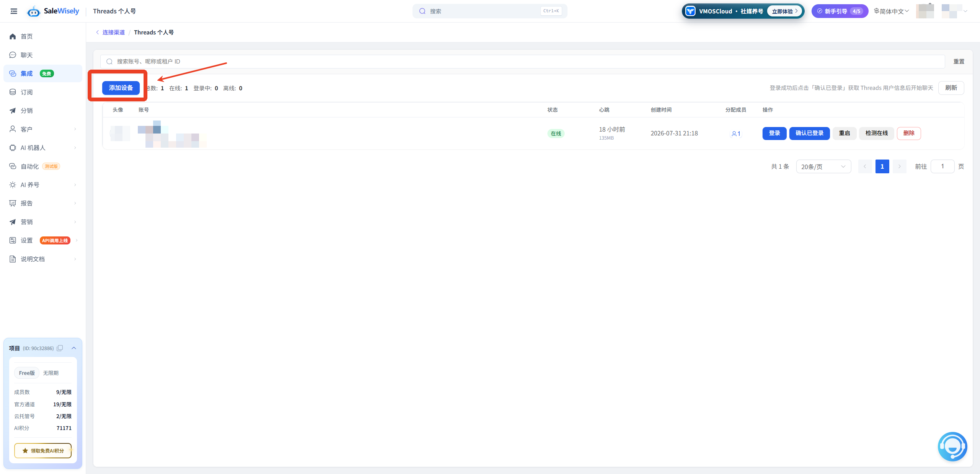Click the notification avatar thumbnail in header
Viewport: 980px width, 474px height.
pyautogui.click(x=925, y=11)
